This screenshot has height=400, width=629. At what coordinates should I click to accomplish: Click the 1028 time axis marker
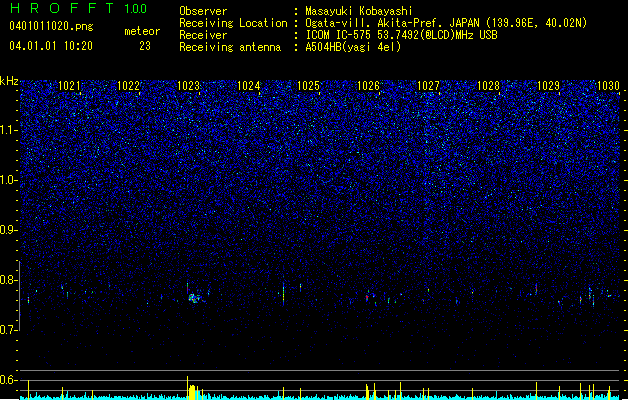pyautogui.click(x=488, y=85)
